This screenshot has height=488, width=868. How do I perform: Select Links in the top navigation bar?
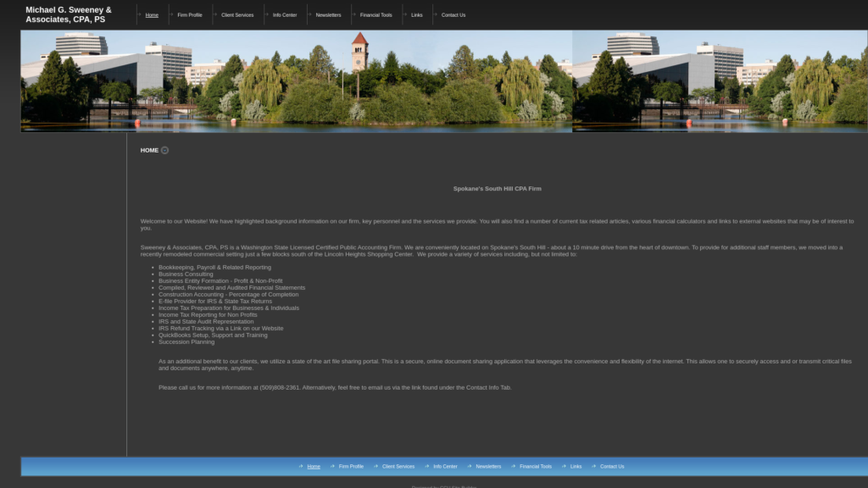click(416, 15)
